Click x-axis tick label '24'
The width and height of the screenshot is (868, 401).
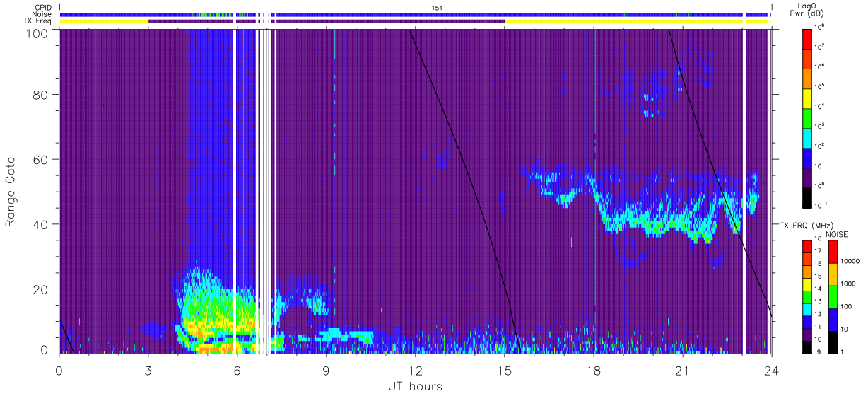771,371
